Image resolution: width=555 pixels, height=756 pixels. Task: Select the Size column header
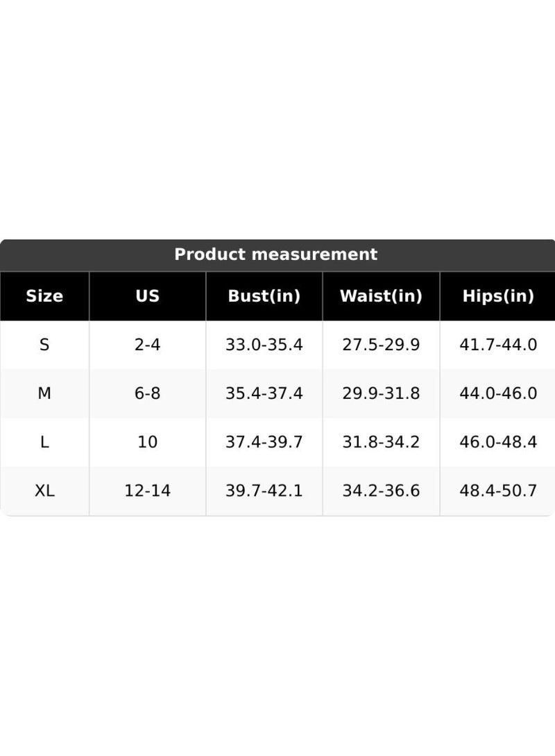tap(44, 296)
